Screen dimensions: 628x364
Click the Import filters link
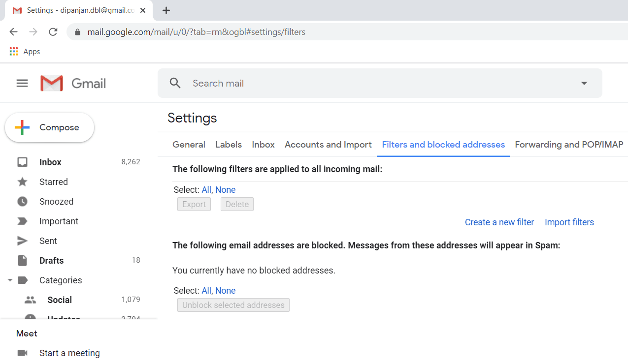[569, 222]
